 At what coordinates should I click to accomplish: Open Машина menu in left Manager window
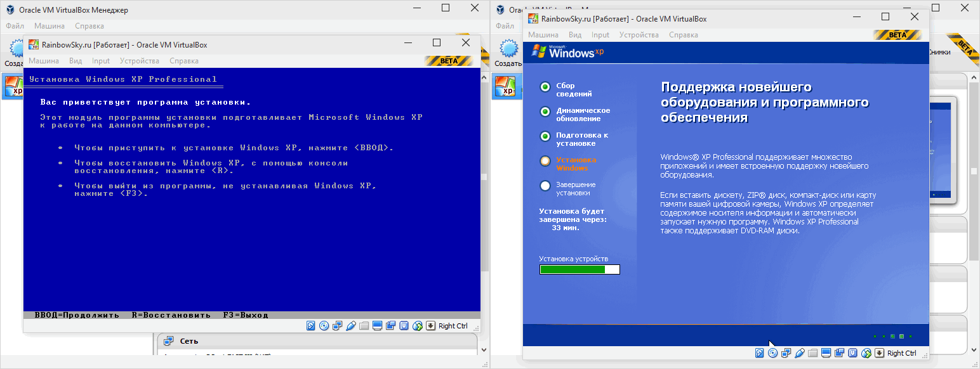point(49,26)
